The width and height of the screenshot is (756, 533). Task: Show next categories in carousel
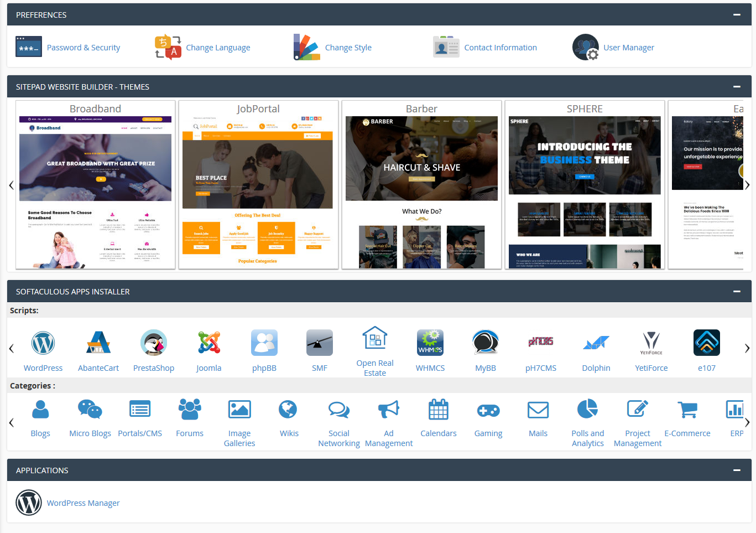pyautogui.click(x=747, y=423)
